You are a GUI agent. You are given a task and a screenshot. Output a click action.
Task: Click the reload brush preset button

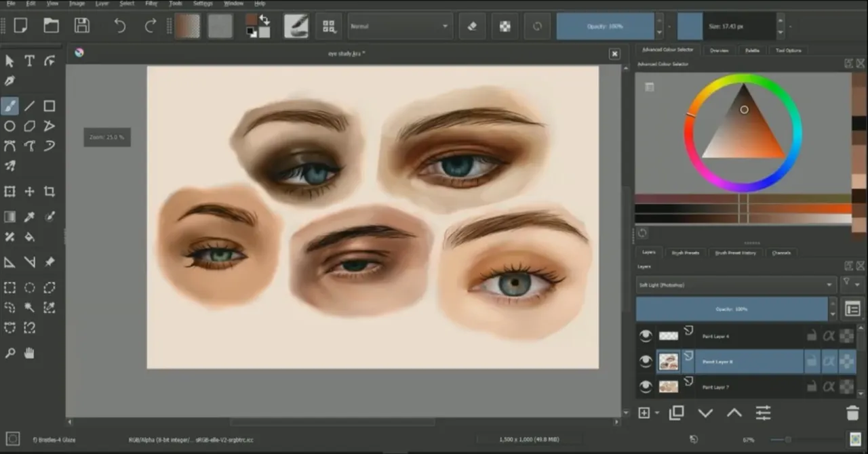point(538,26)
